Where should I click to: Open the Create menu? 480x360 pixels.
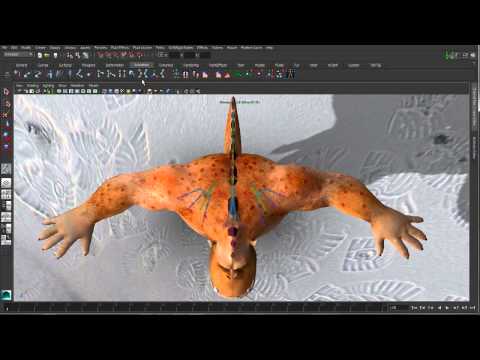coord(40,48)
